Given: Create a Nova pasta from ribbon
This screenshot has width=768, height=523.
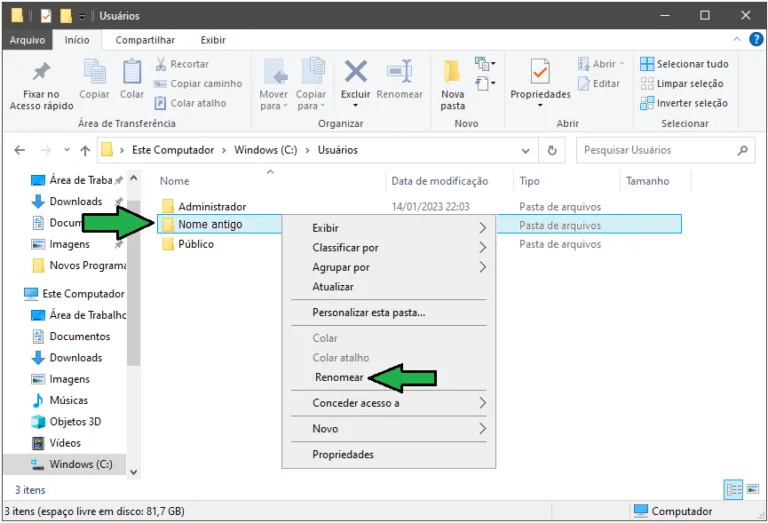Looking at the screenshot, I should point(453,85).
